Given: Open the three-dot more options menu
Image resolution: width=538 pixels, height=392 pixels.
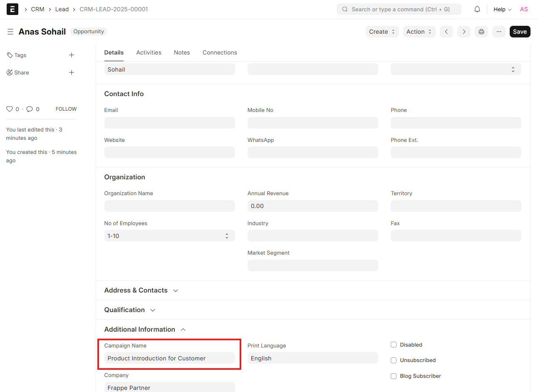Looking at the screenshot, I should click(x=498, y=32).
